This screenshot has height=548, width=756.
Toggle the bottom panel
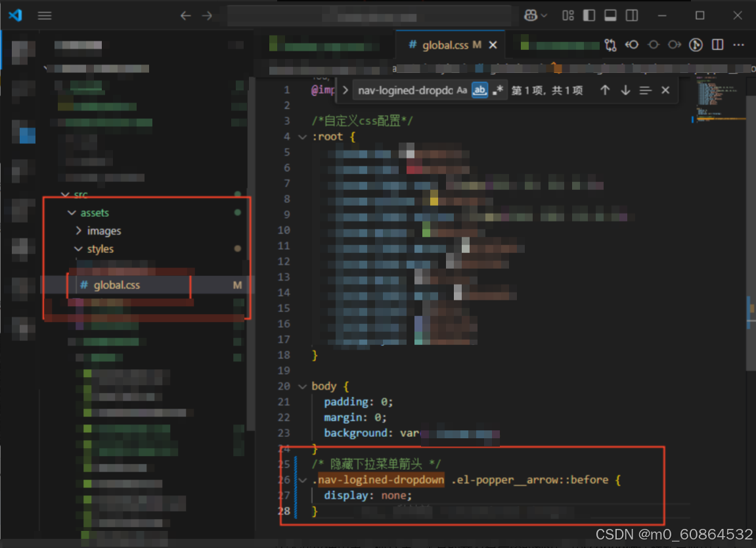point(610,16)
